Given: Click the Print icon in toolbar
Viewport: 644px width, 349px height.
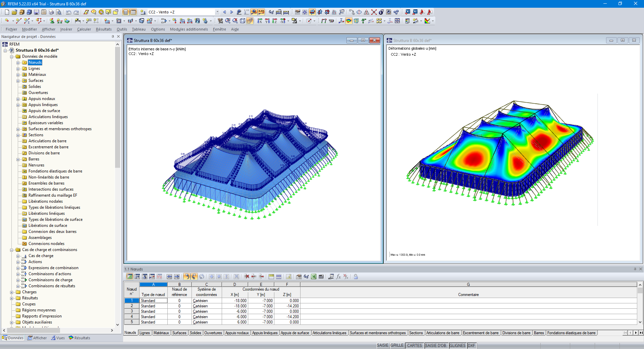Looking at the screenshot, I should [x=51, y=12].
